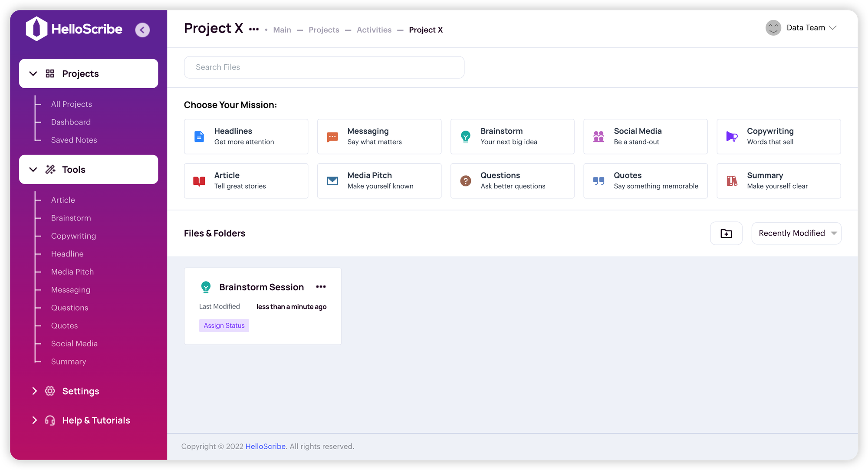Select Article tool in sidebar
The width and height of the screenshot is (868, 470).
tap(63, 200)
